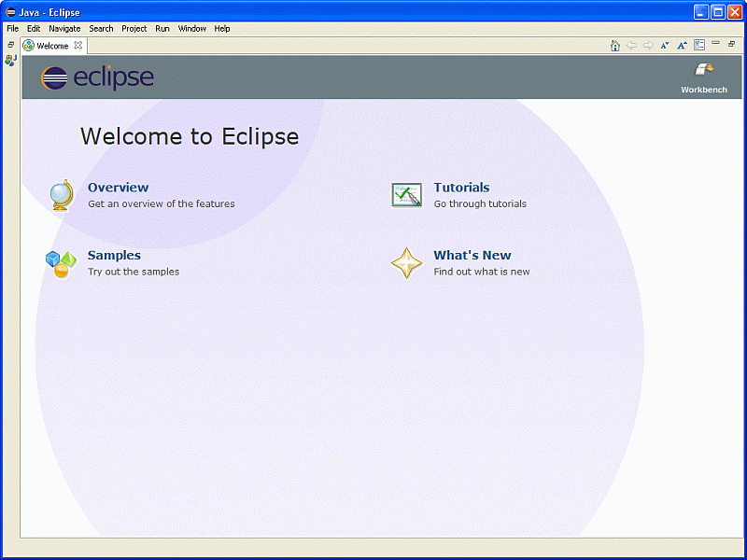Screen dimensions: 747x560
Task: Click the restore icon next to Welcome view minimize
Action: tap(732, 44)
